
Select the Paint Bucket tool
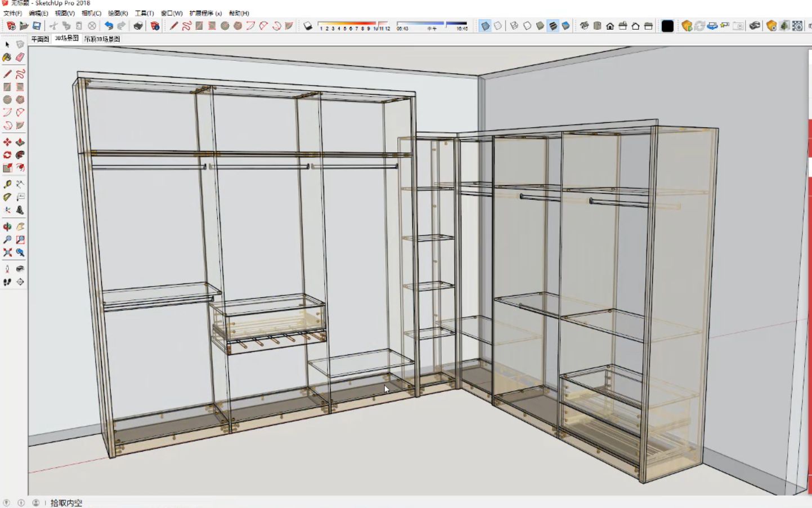pos(7,57)
